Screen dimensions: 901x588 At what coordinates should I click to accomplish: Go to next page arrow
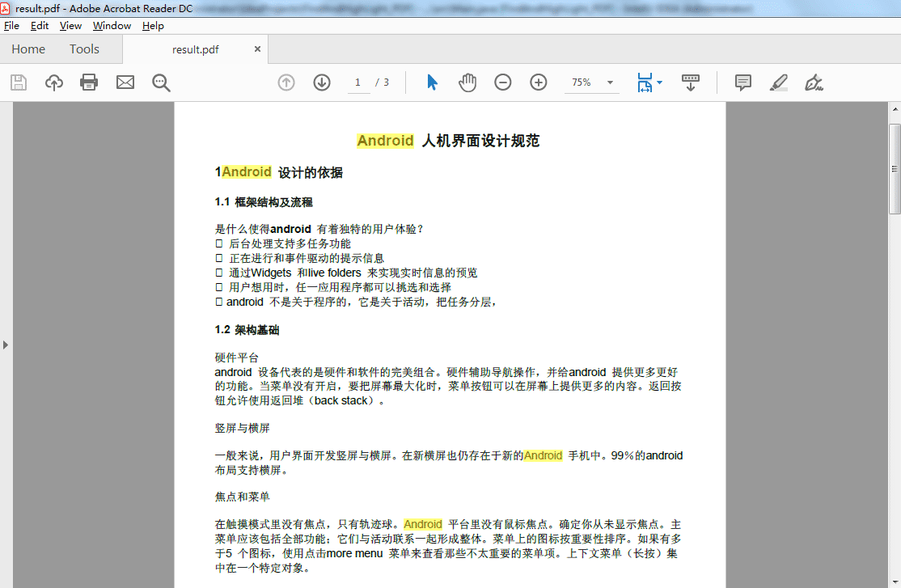coord(322,82)
